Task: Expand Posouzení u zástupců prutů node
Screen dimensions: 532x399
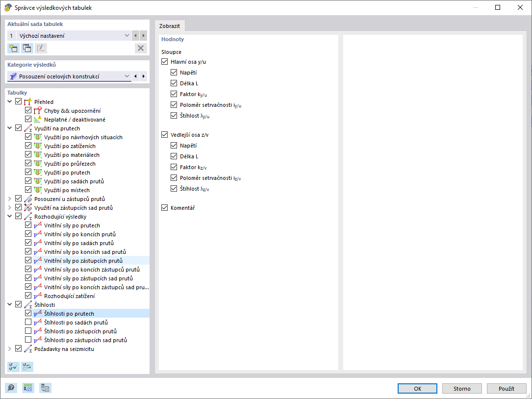Action: tap(10, 199)
